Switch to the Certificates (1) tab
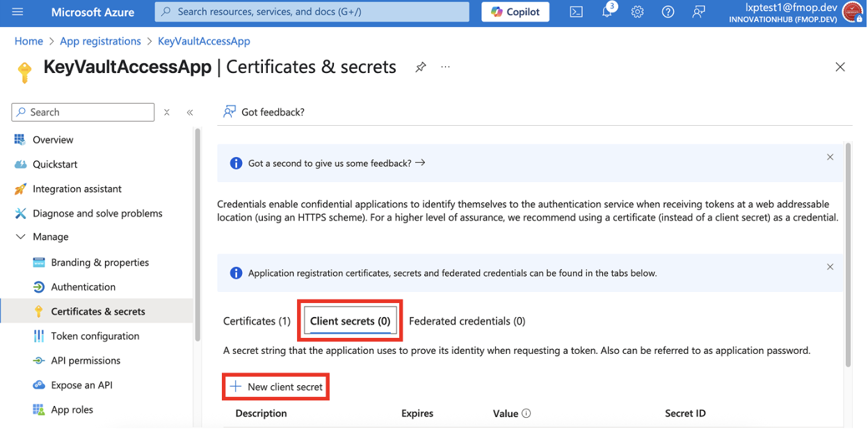The image size is (868, 431). 257,321
